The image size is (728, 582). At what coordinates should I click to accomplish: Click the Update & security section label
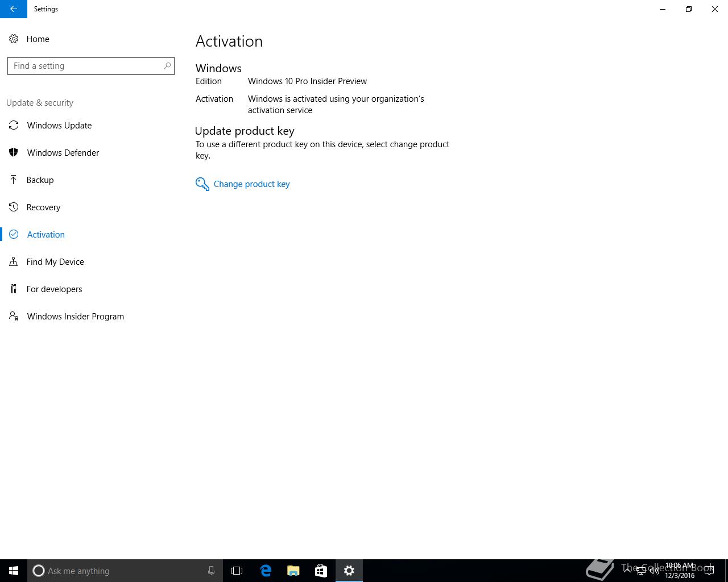40,103
